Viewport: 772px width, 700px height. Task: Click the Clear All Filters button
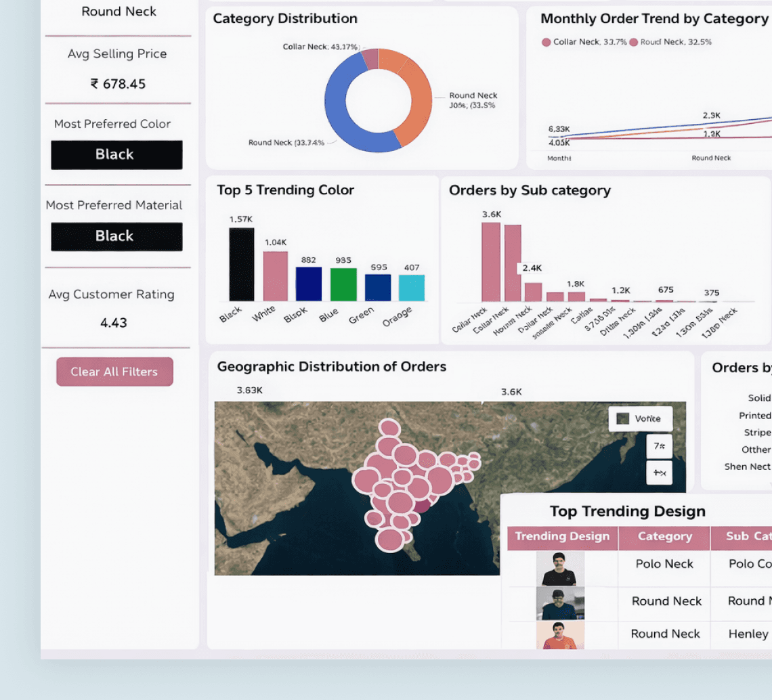click(114, 372)
